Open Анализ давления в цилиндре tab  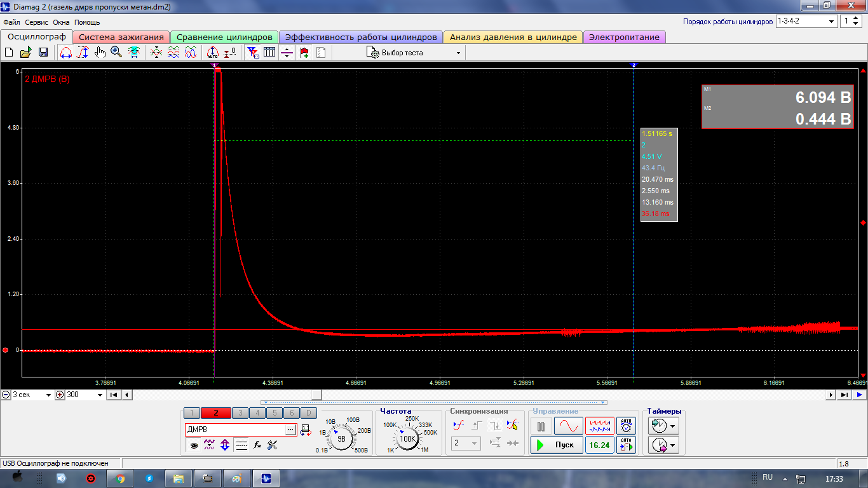click(513, 37)
